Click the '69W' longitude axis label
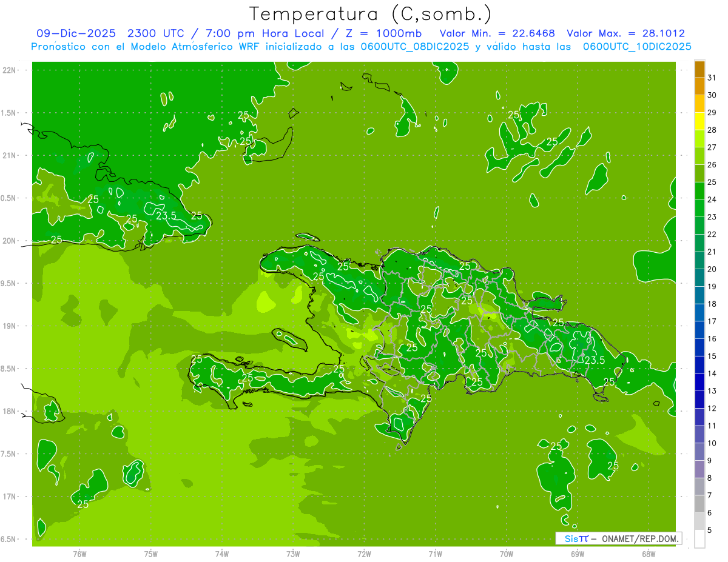728x562 pixels. click(x=577, y=554)
